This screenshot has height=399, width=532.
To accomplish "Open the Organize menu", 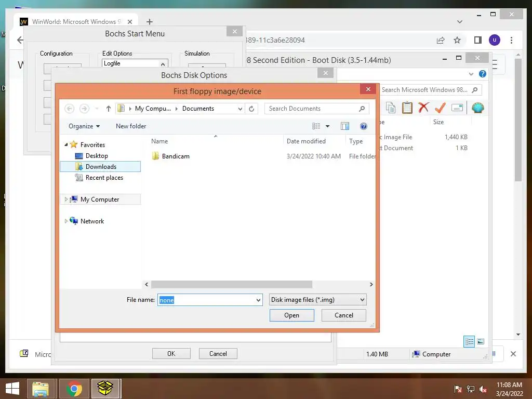I will [84, 126].
